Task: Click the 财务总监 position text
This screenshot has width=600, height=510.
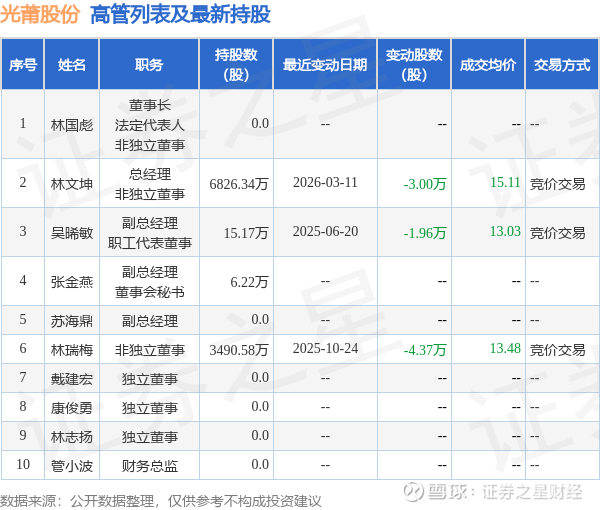Action: (x=150, y=466)
